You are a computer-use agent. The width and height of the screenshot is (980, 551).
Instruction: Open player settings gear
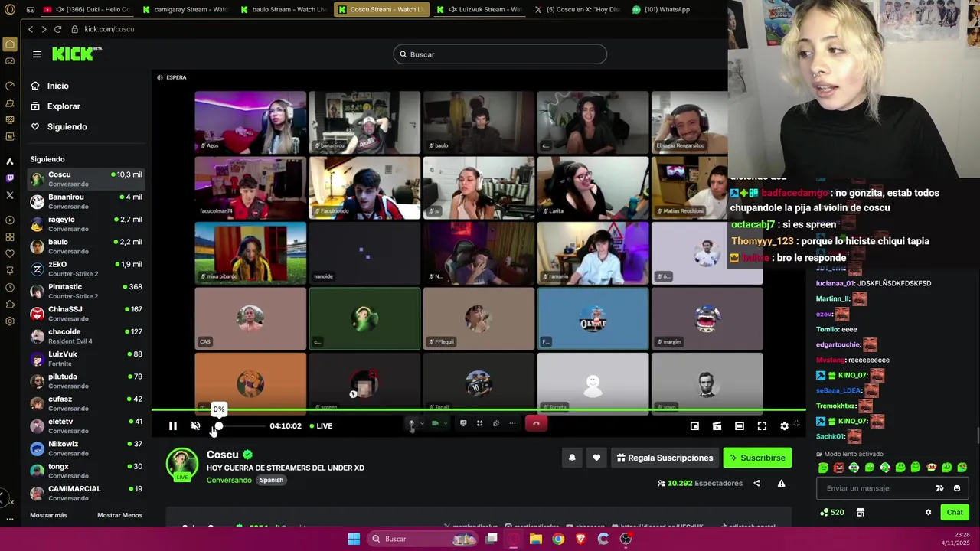point(784,426)
